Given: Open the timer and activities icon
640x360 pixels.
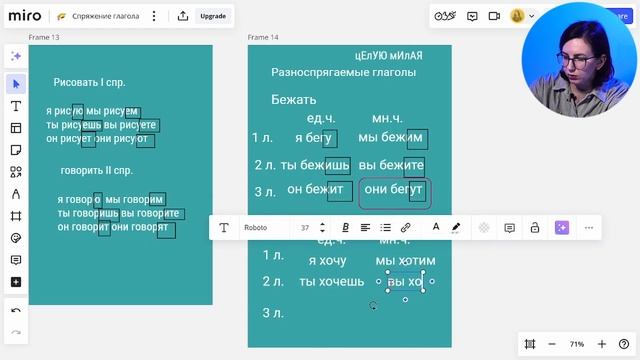Looking at the screenshot, I should [x=445, y=16].
